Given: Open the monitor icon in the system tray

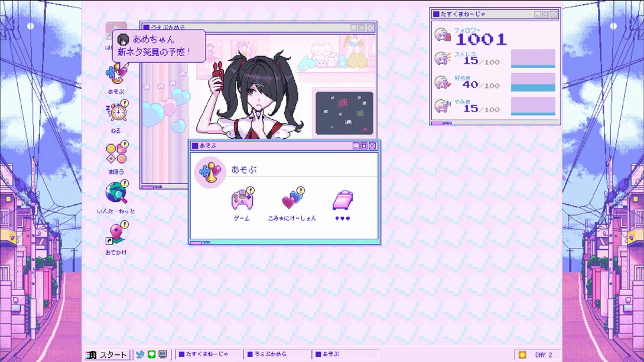Looking at the screenshot, I should pos(164,355).
